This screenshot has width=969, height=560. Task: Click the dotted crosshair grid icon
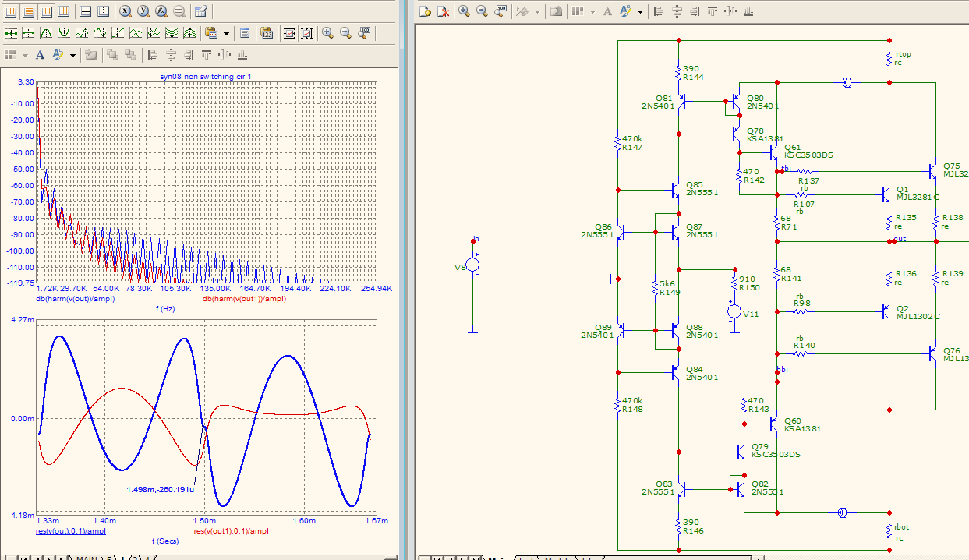click(x=103, y=11)
